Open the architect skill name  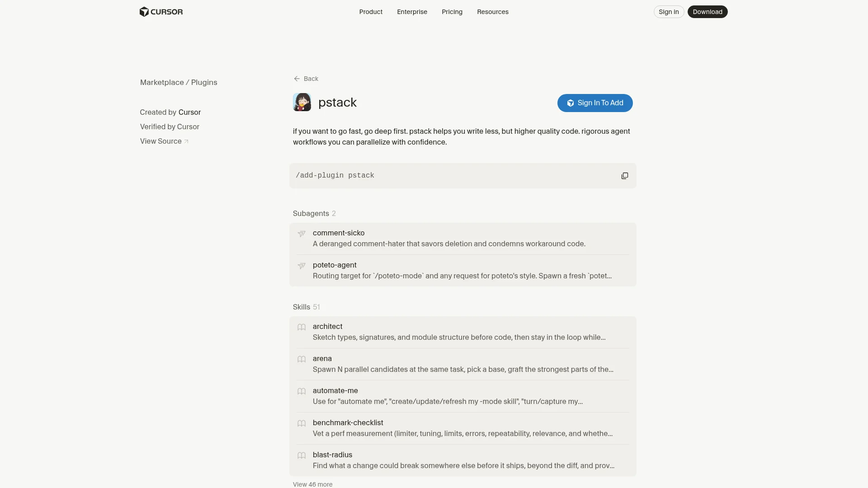point(327,326)
